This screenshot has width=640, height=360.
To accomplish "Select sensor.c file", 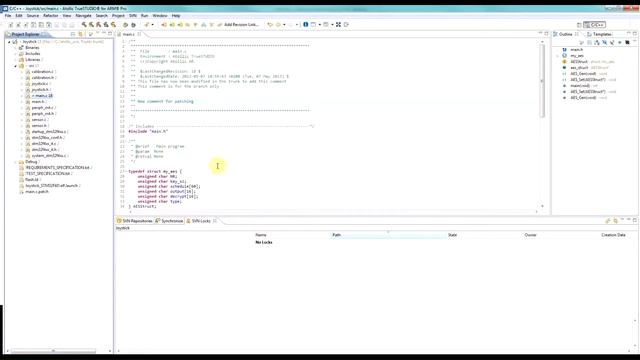I will pyautogui.click(x=39, y=120).
